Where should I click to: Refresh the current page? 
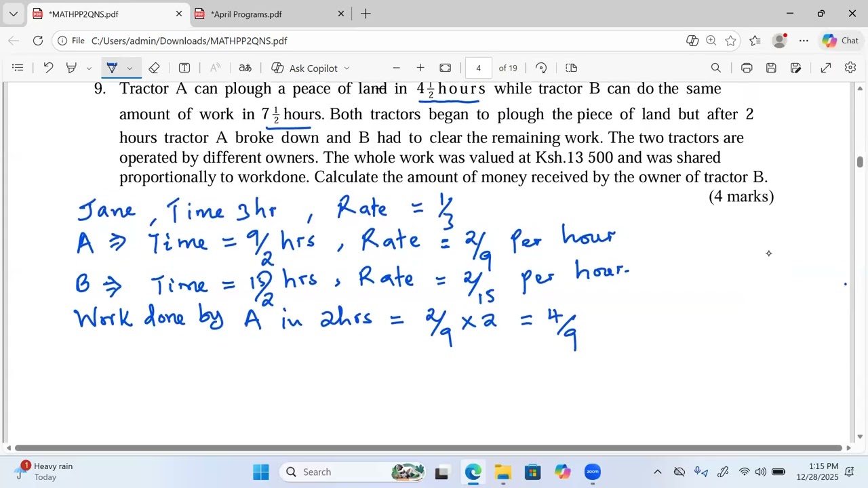38,41
